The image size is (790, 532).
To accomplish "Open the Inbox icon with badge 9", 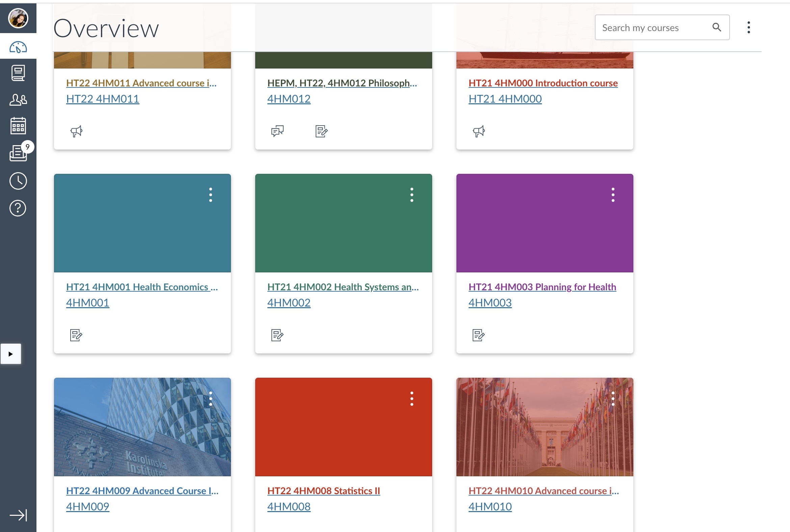I will pyautogui.click(x=18, y=153).
